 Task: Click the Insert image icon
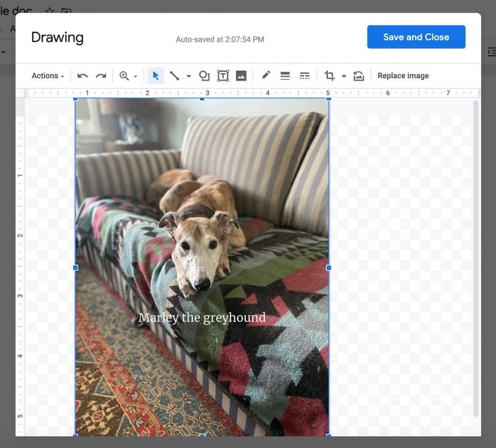coord(242,75)
